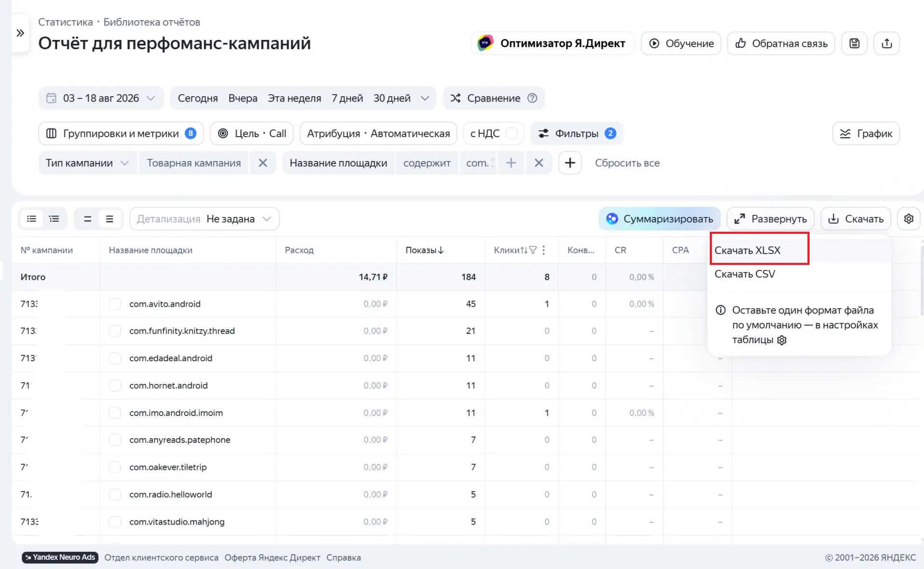The height and width of the screenshot is (569, 924).
Task: Click gear icon in download format hint
Action: (782, 340)
